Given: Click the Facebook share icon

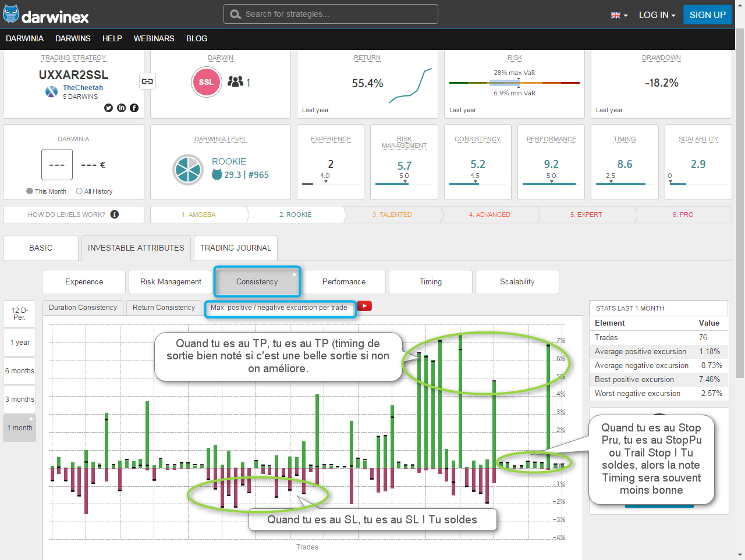Looking at the screenshot, I should tap(134, 108).
